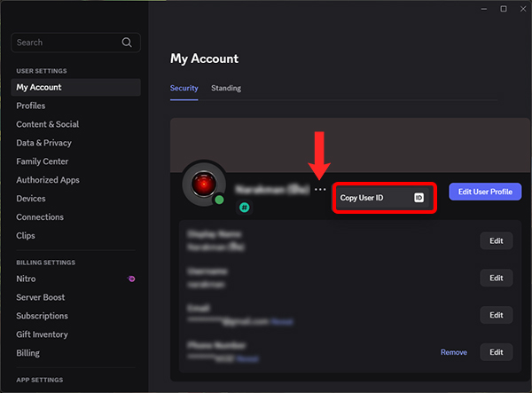This screenshot has width=532, height=393.
Task: Click the hashtag profile badge
Action: [x=245, y=208]
